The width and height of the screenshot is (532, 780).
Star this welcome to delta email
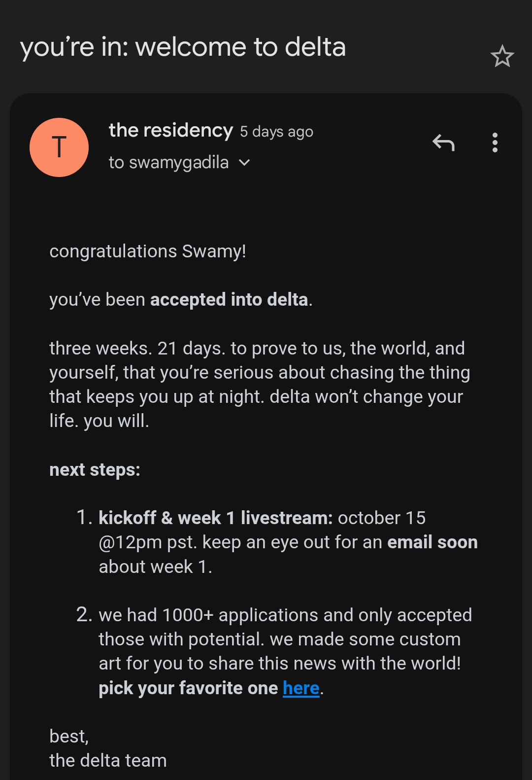coord(502,56)
